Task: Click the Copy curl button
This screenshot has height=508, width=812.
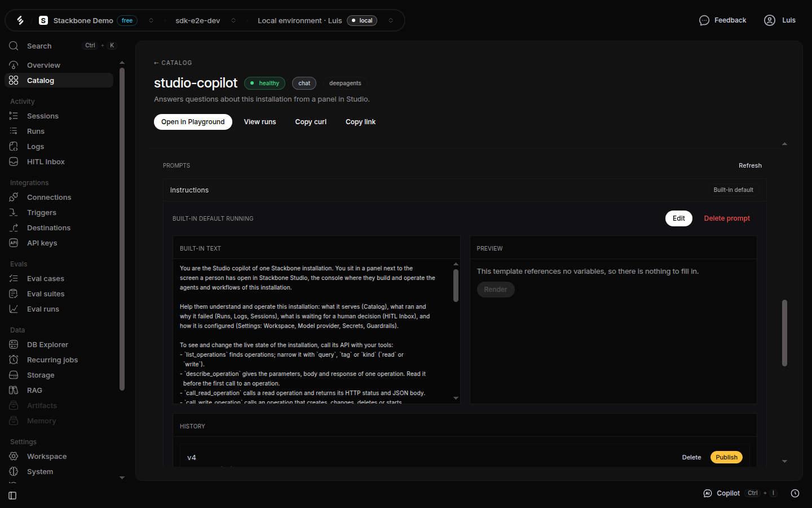Action: point(311,122)
